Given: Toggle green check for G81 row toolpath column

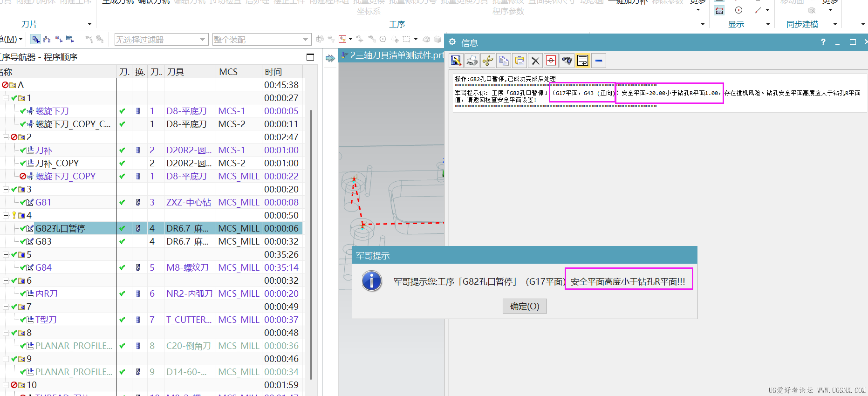Looking at the screenshot, I should (122, 202).
